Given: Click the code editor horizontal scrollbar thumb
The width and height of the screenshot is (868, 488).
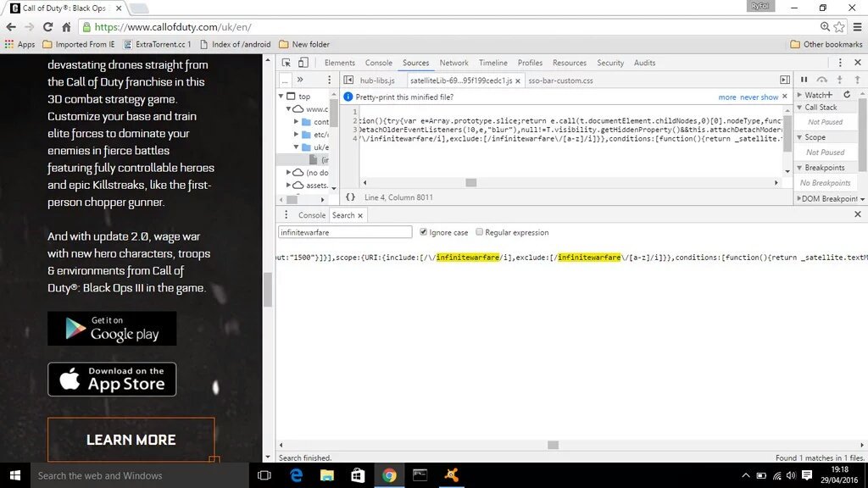Looking at the screenshot, I should pos(471,183).
